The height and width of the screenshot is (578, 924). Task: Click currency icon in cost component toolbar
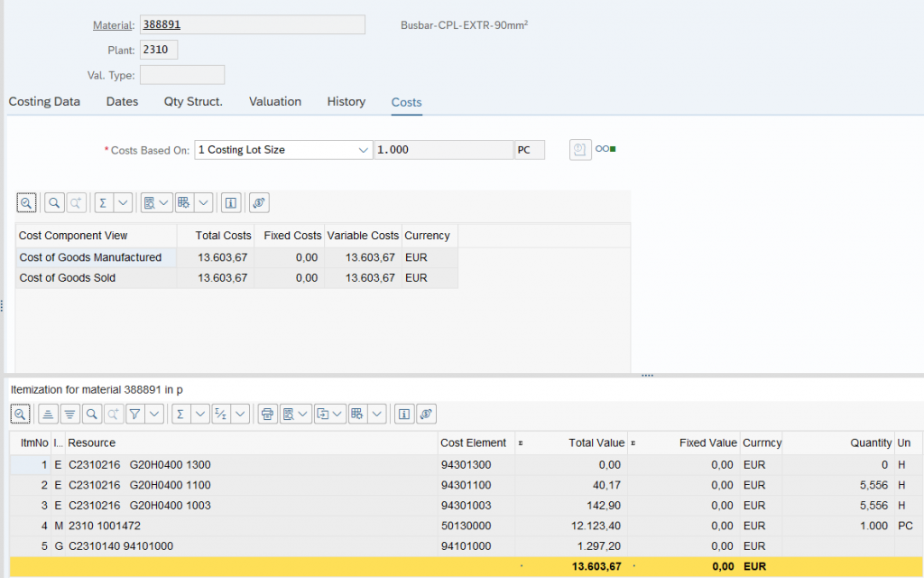pos(258,203)
